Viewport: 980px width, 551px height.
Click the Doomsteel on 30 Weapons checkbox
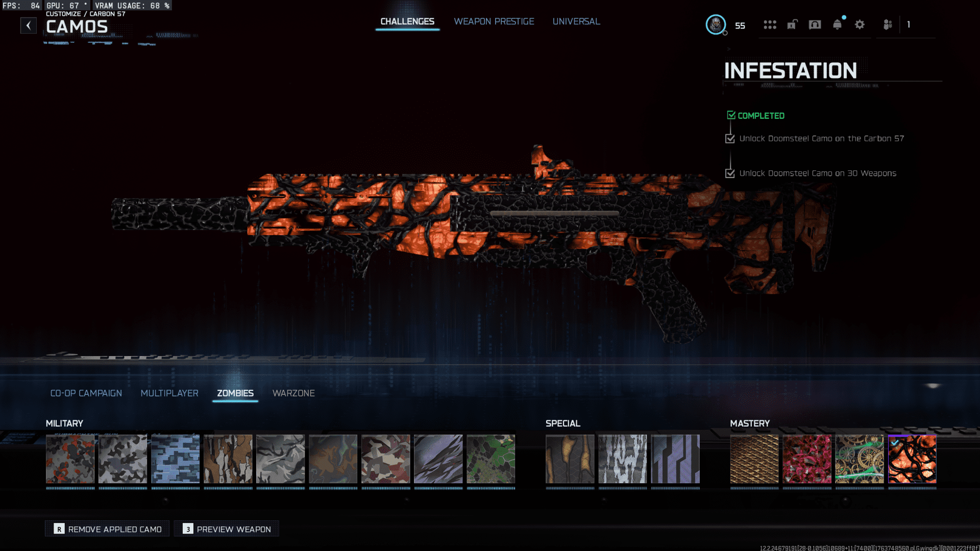pos(730,173)
